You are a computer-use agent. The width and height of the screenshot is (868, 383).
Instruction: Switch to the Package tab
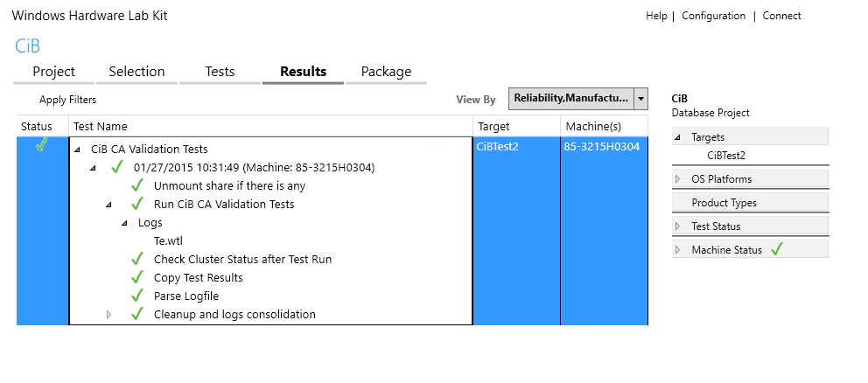(386, 72)
